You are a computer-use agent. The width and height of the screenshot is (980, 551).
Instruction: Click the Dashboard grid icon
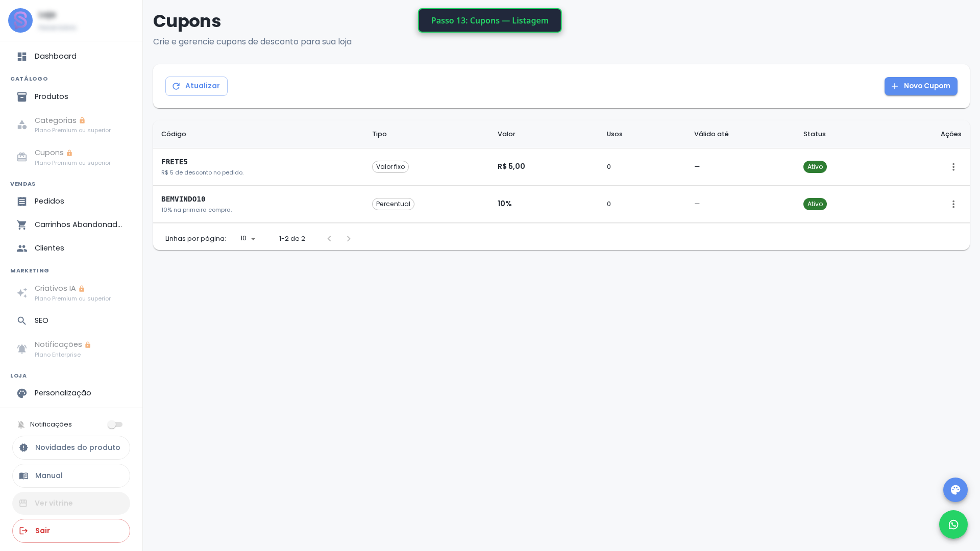pos(22,57)
